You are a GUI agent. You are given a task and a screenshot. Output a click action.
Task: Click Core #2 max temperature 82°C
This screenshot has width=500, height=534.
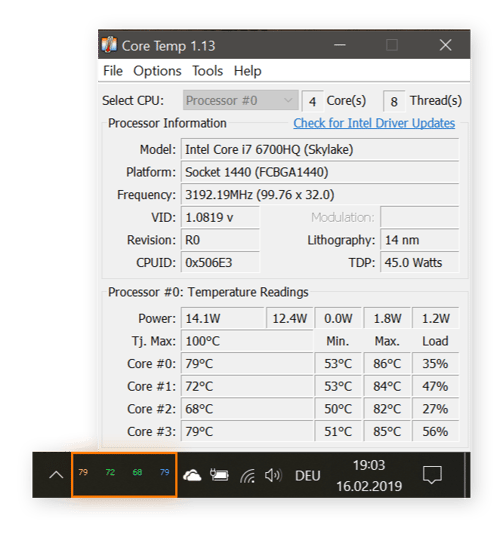pyautogui.click(x=387, y=409)
